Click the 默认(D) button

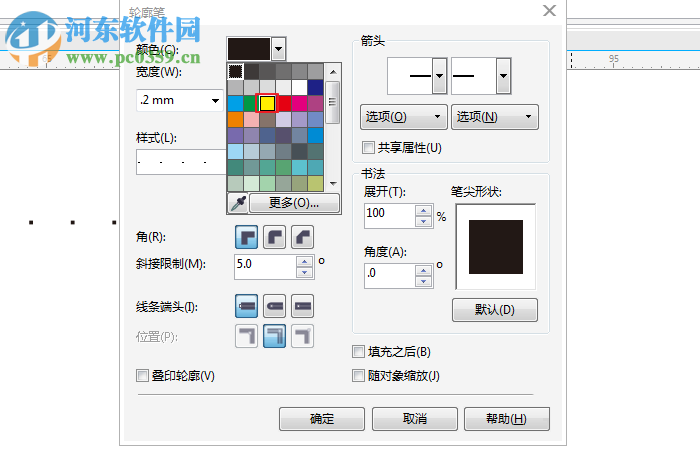pos(495,310)
